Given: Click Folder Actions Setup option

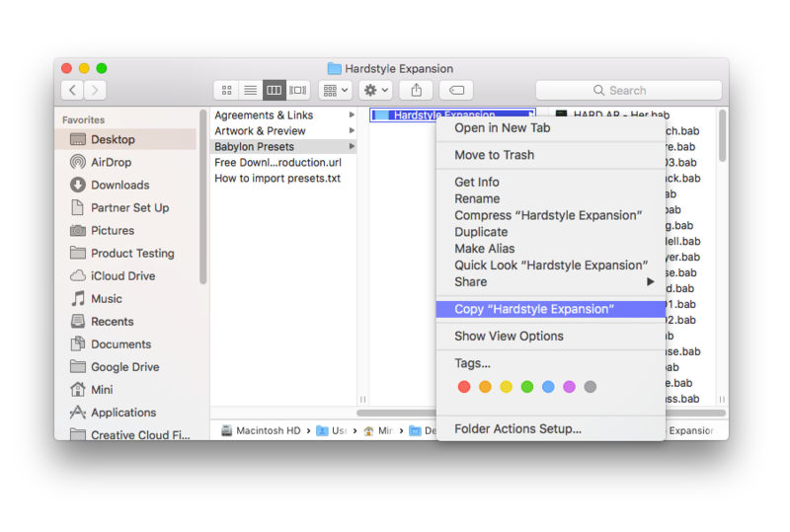Looking at the screenshot, I should 517,428.
